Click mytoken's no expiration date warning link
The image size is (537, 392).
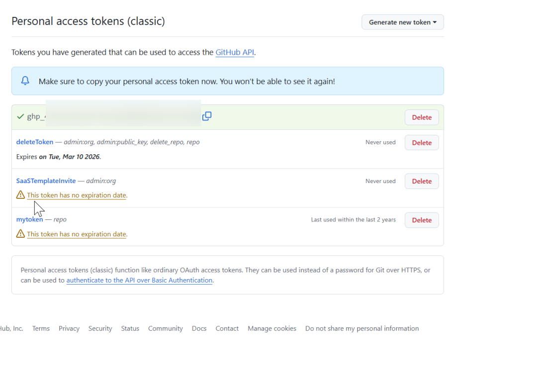pos(77,234)
